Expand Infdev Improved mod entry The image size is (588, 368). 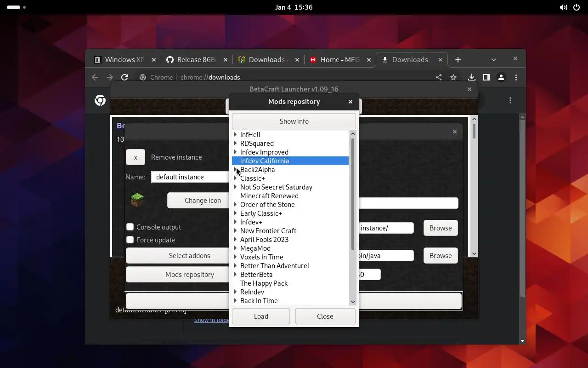pos(235,152)
